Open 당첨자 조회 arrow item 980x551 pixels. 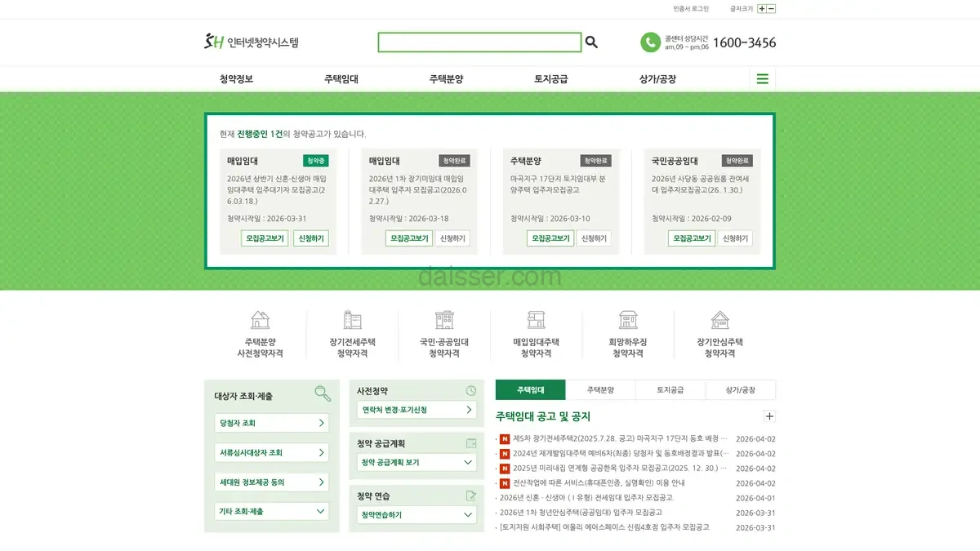(x=272, y=423)
